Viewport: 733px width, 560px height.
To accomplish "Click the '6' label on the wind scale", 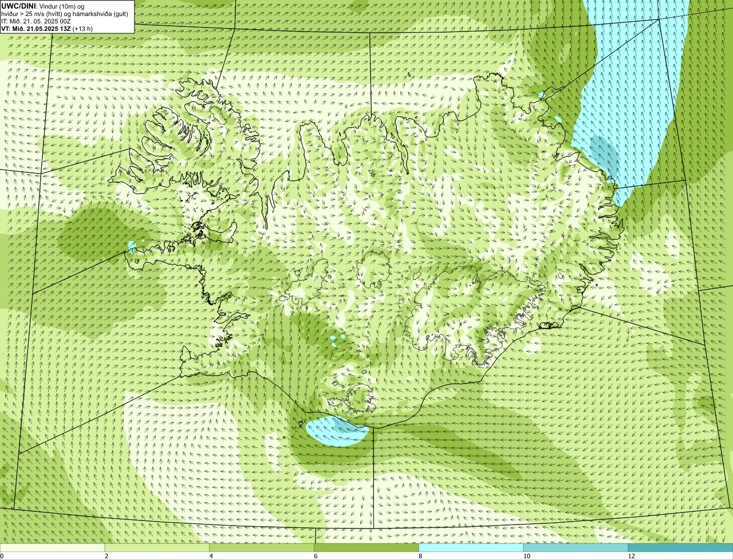I will point(316,556).
